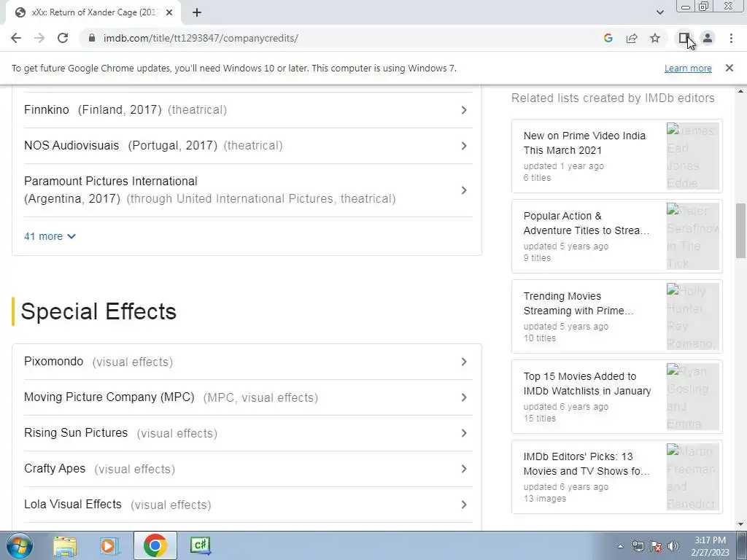The image size is (747, 560).
Task: Open taskbar clock showing 3:17 PM
Action: click(710, 546)
